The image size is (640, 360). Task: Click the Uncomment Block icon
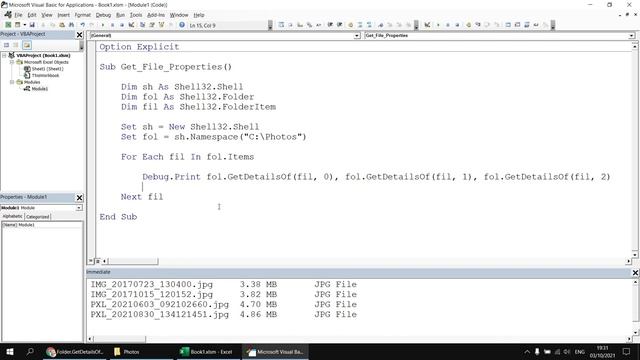tap(369, 25)
